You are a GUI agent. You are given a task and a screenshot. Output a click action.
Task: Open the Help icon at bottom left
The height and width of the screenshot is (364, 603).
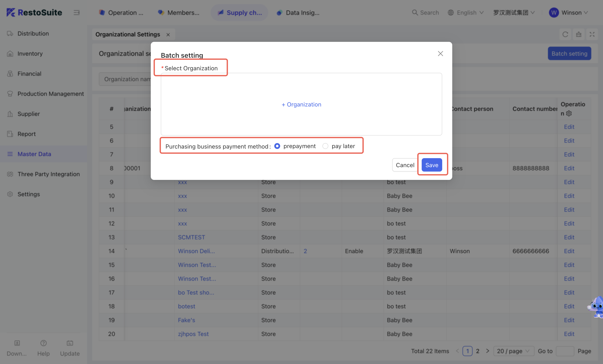coord(43,343)
